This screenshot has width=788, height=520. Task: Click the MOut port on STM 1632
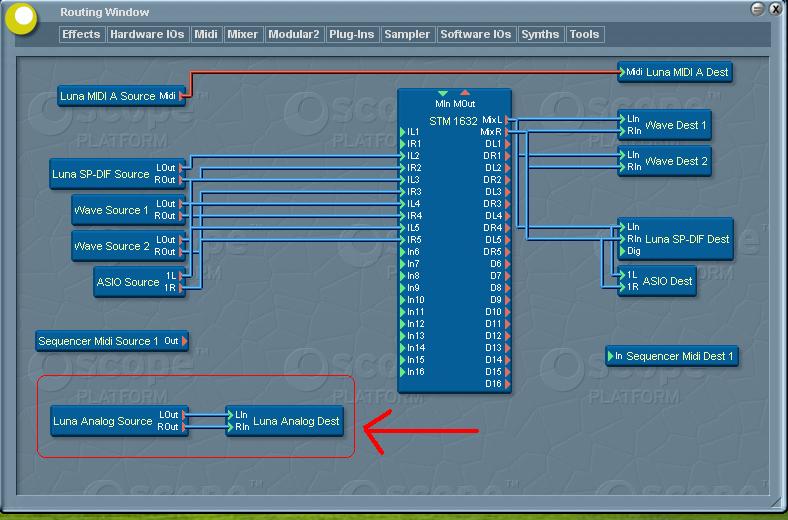465,93
